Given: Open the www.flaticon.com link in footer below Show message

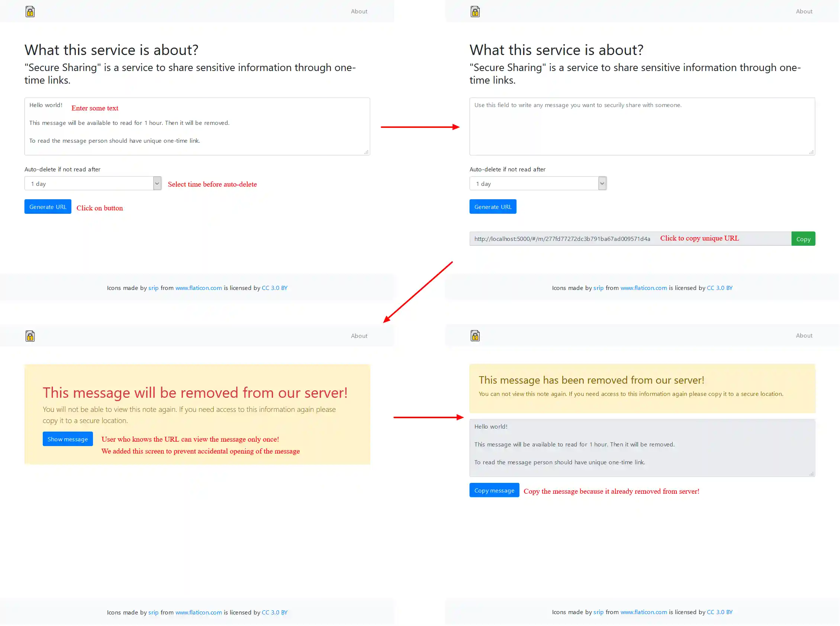Looking at the screenshot, I should (199, 613).
